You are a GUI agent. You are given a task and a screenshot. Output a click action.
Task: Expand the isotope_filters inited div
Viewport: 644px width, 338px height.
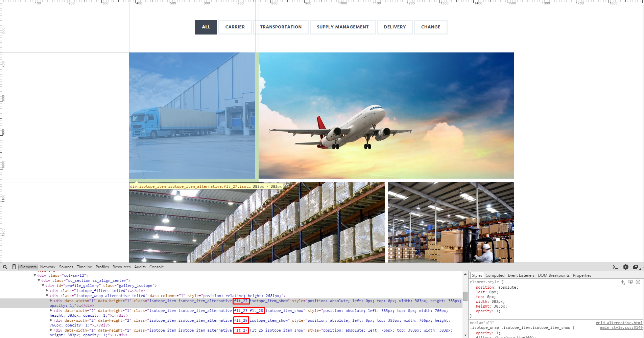point(47,290)
